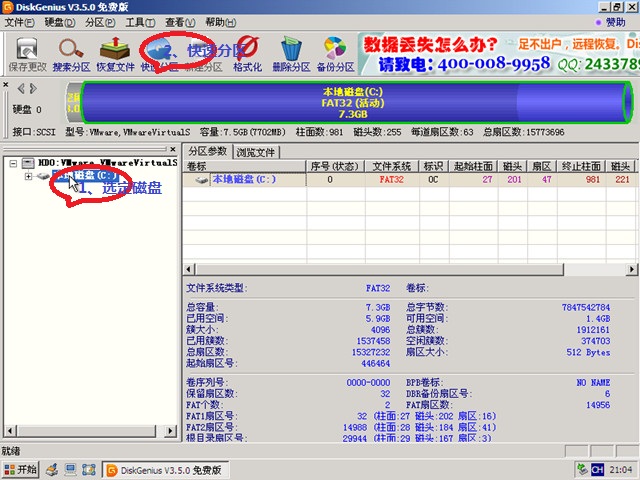Screen dimensions: 640x480
Task: Click the HD0 hard disk icon in tree
Action: click(28, 164)
